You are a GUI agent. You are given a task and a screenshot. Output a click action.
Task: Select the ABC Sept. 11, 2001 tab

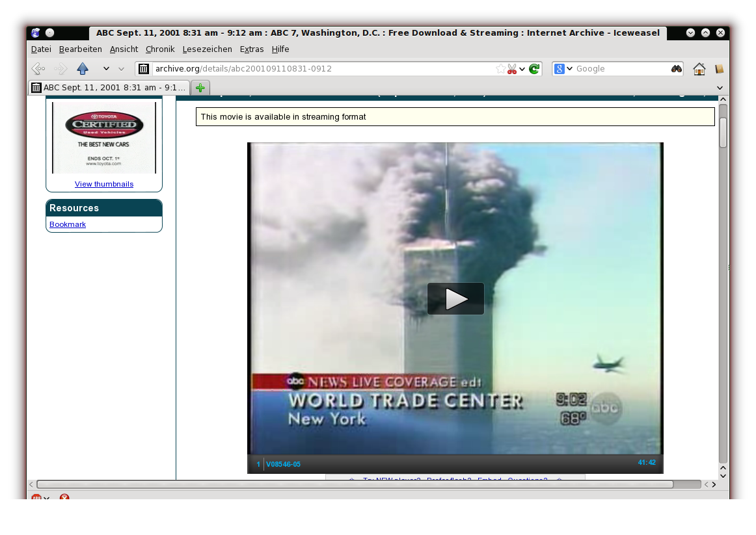[109, 88]
